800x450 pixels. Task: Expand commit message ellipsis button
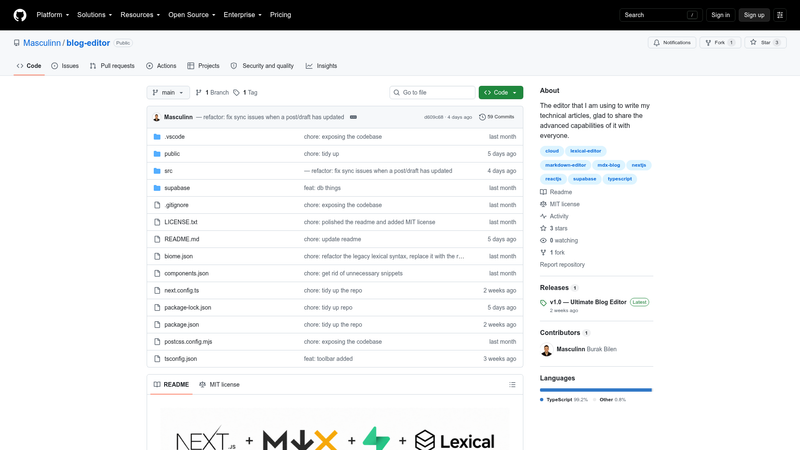(353, 117)
